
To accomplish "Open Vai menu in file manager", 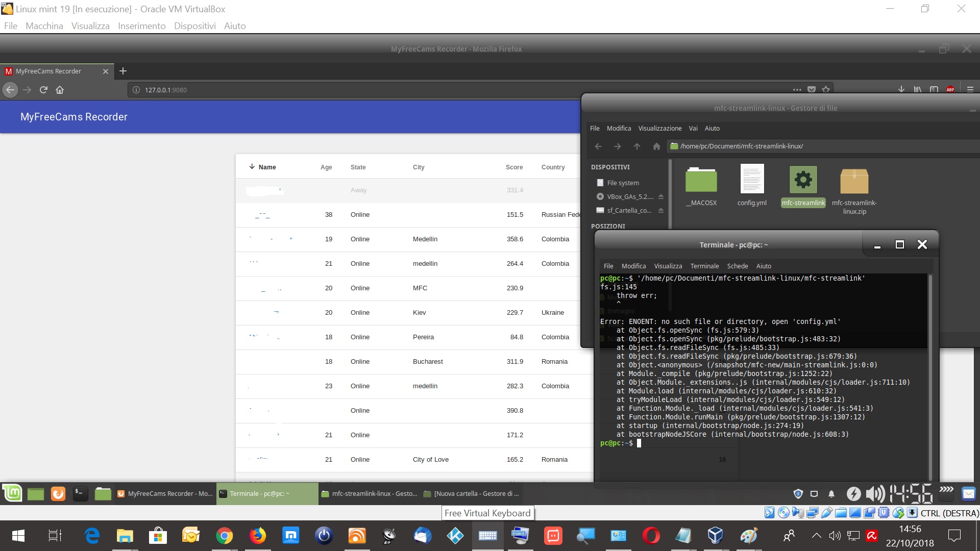I will pyautogui.click(x=693, y=129).
